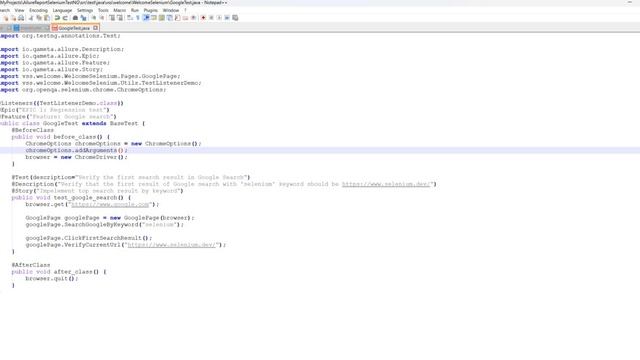The width and height of the screenshot is (640, 360).
Task: Toggle the file Monitoring eye icon
Action: coord(193,18)
